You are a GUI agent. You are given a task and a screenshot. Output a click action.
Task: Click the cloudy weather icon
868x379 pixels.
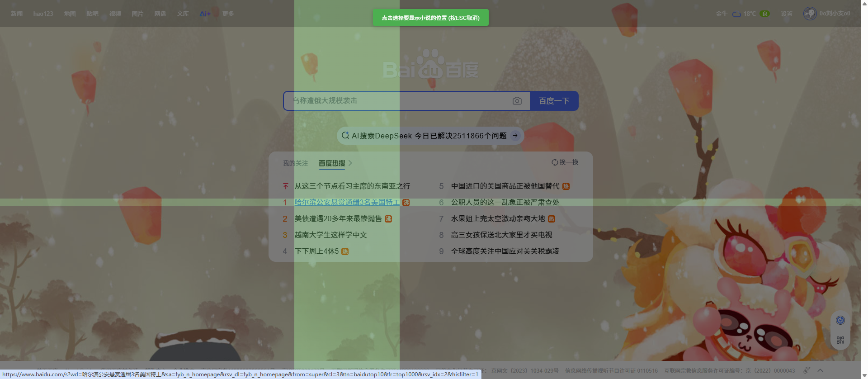click(x=736, y=14)
